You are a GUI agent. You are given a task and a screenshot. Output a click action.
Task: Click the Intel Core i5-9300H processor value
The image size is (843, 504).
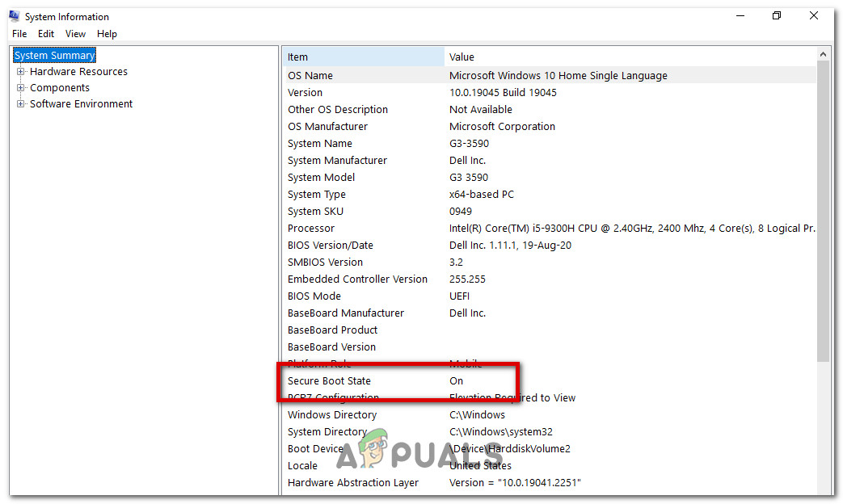(x=632, y=229)
